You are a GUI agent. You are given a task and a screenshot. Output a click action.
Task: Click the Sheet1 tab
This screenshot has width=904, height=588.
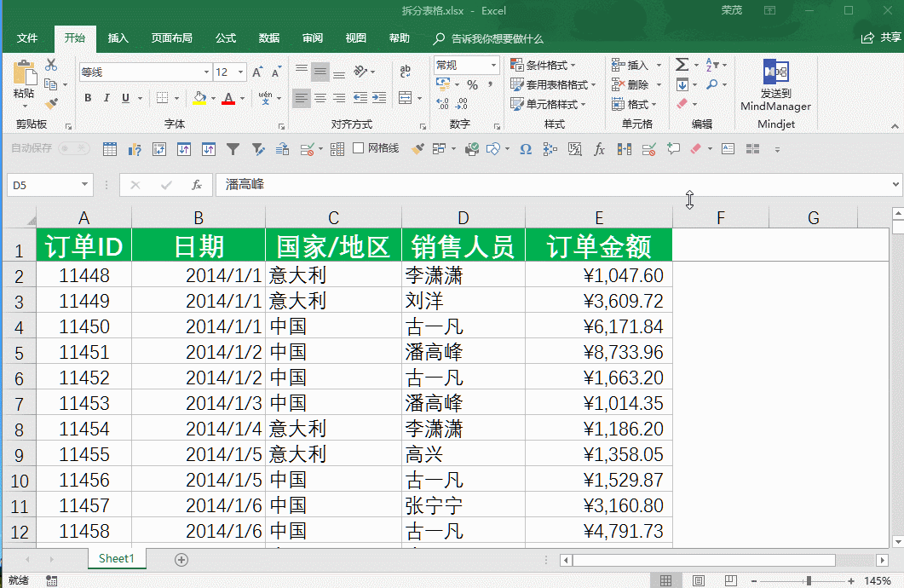click(117, 559)
